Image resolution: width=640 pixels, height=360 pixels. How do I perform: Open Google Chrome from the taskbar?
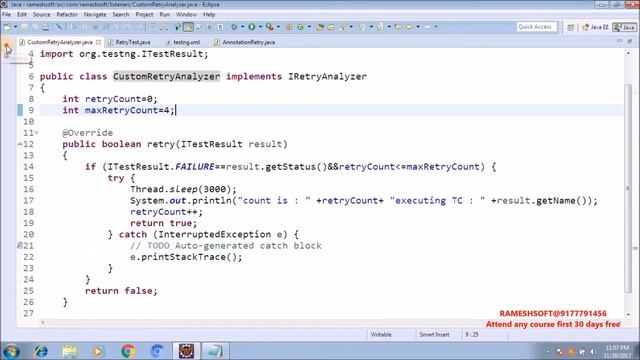[x=128, y=351]
